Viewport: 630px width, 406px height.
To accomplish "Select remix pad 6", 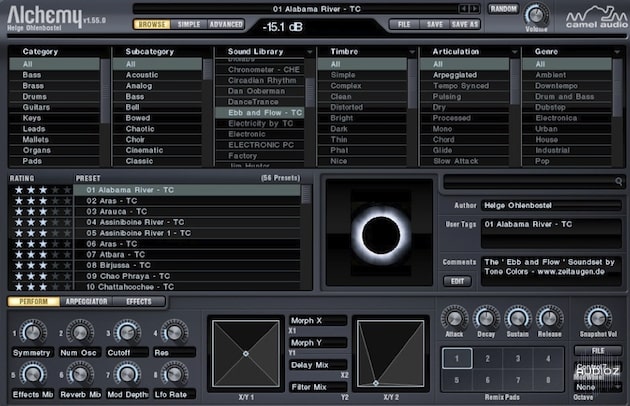I will (x=487, y=380).
